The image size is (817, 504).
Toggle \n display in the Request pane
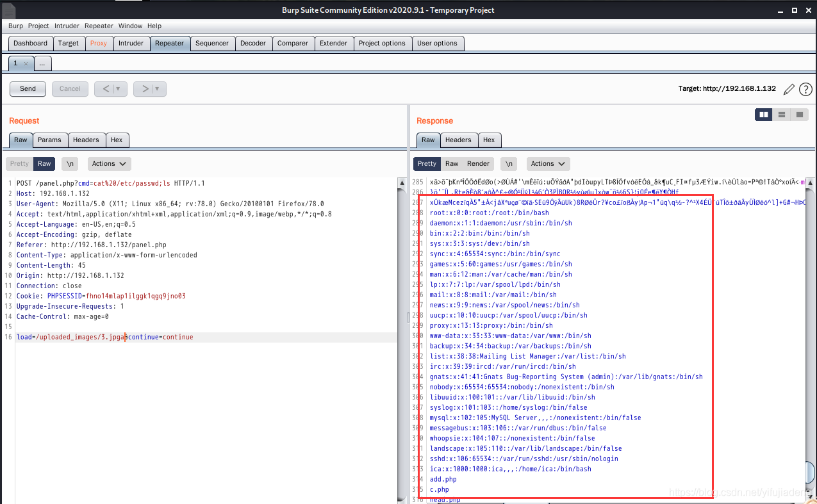pos(70,163)
